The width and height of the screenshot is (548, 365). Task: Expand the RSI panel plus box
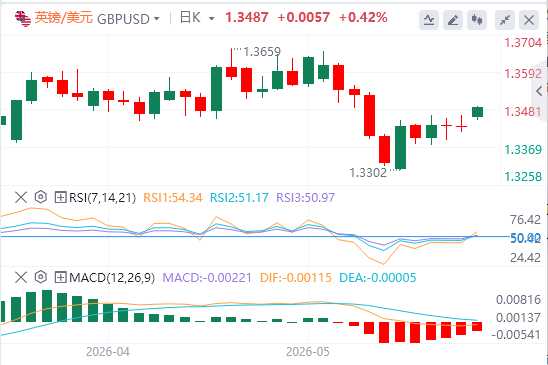(x=60, y=198)
